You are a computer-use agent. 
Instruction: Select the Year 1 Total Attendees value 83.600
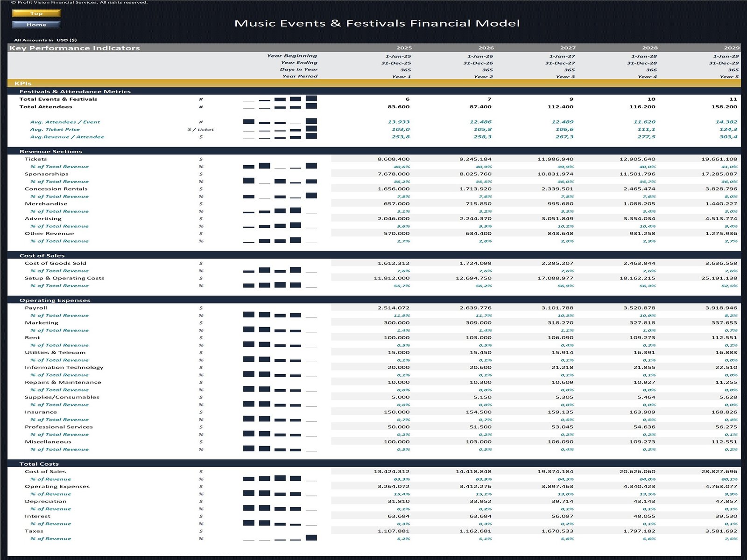pos(398,107)
